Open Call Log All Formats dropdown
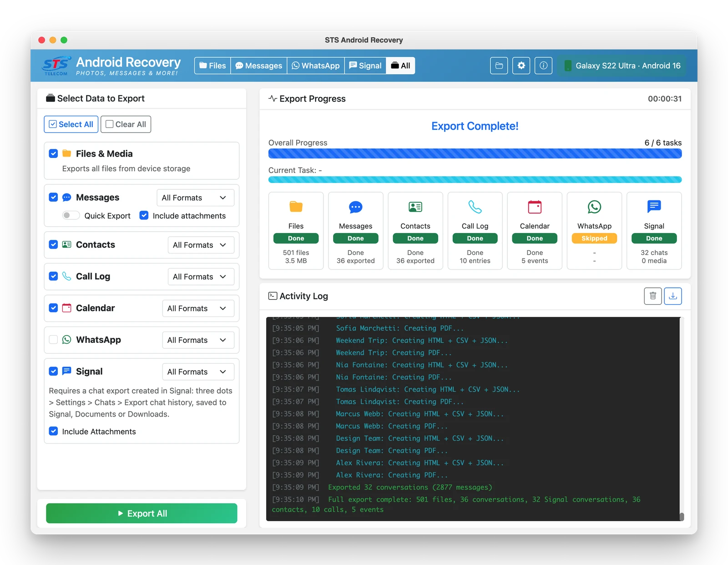728x565 pixels. tap(201, 277)
